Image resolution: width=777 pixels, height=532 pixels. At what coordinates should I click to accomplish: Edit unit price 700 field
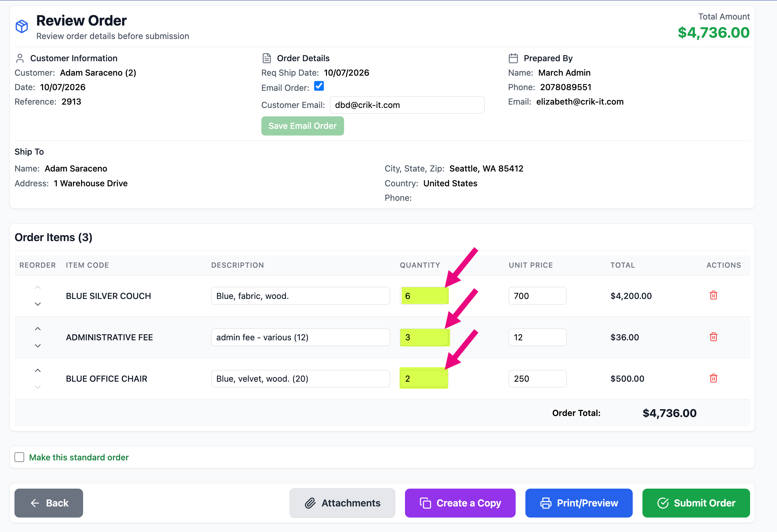coord(537,296)
